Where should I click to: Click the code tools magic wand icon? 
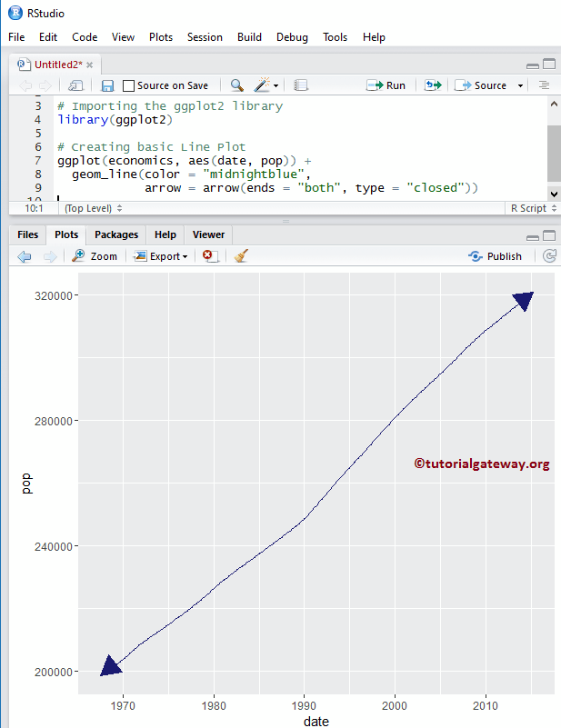coord(262,85)
